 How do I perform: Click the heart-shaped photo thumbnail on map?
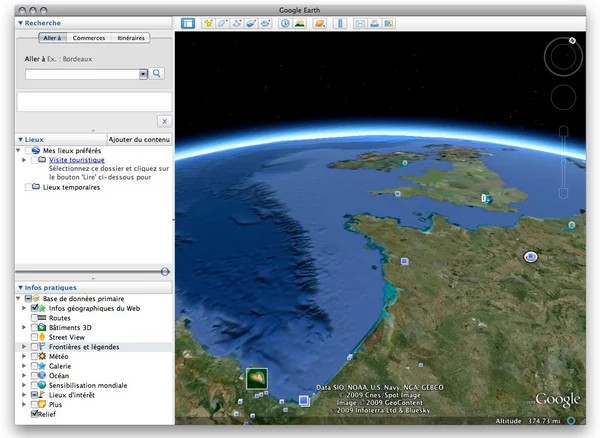click(257, 378)
